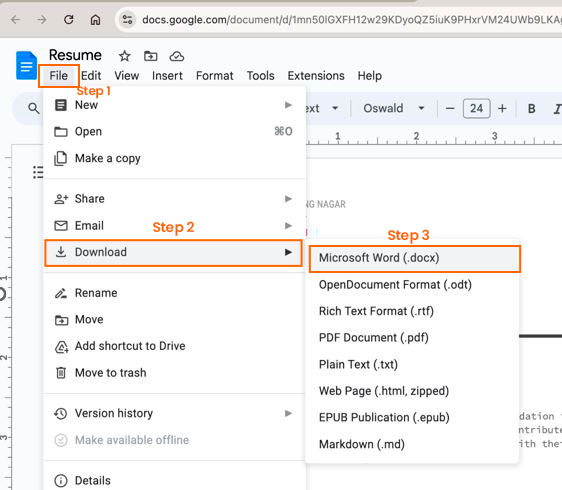View cloud save status icon
This screenshot has height=490, width=562.
[177, 56]
